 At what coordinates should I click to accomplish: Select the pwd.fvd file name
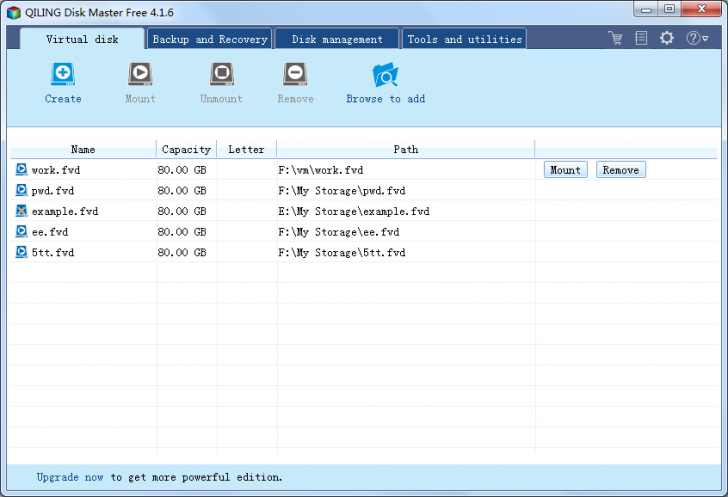pos(52,190)
